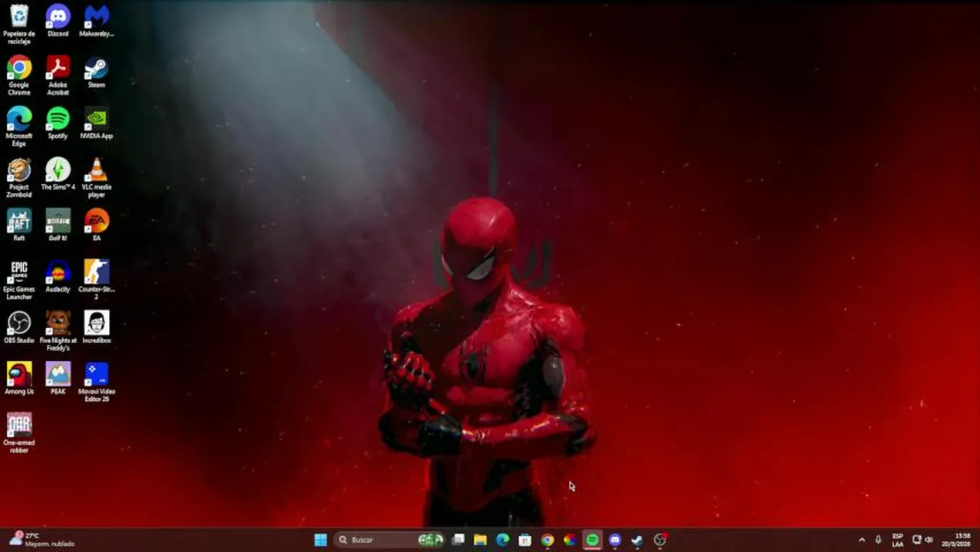Click the microphone tray icon
This screenshot has height=552, width=980.
coord(878,540)
